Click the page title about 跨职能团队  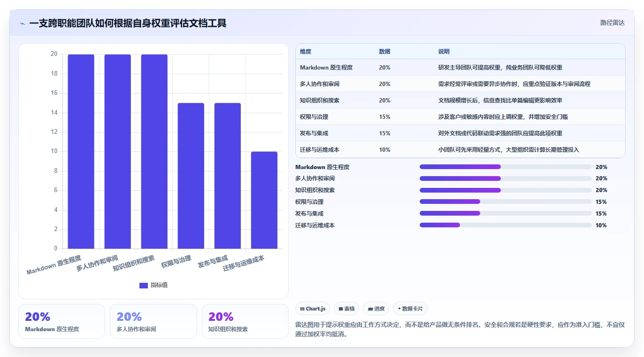(x=128, y=23)
